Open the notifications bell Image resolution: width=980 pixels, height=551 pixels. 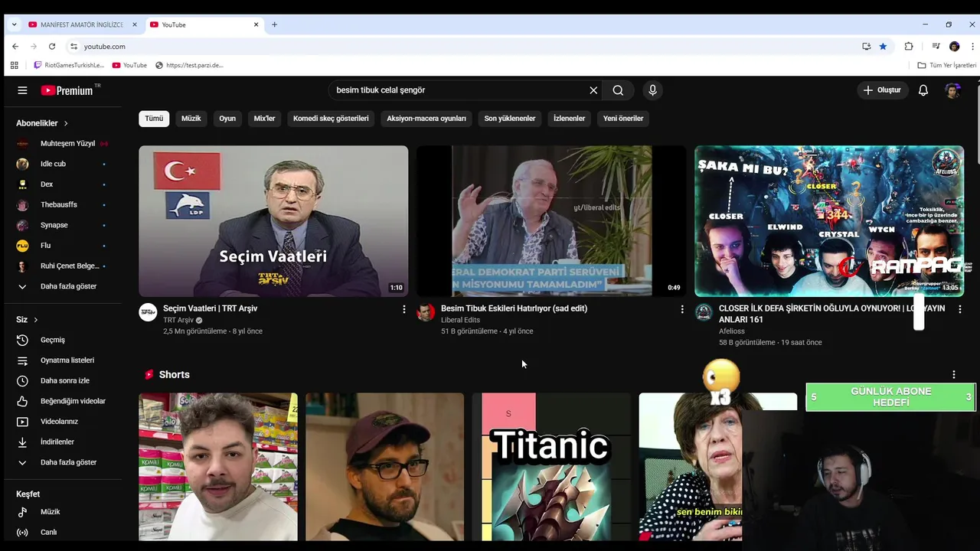tap(923, 90)
